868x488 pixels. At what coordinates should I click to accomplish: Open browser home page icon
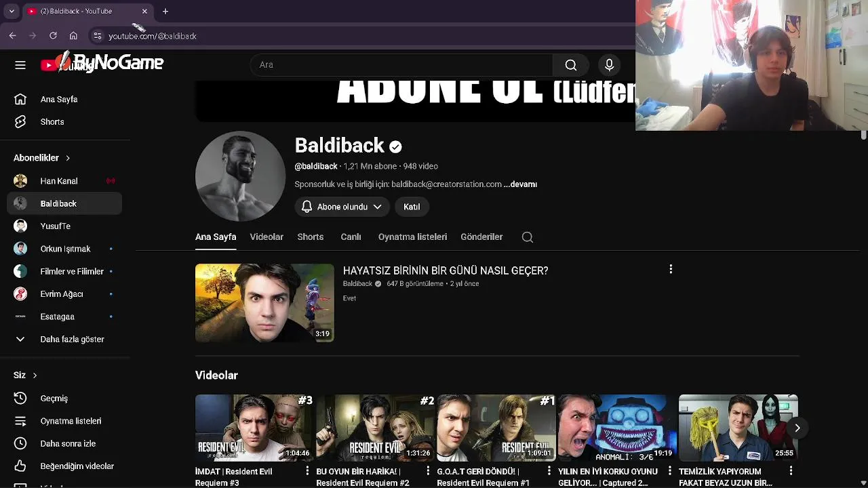(73, 36)
